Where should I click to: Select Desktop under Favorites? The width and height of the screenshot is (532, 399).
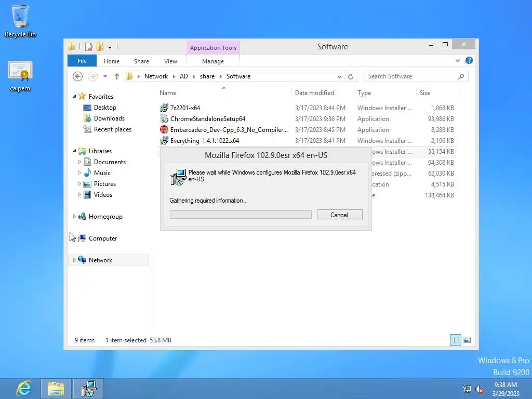click(105, 108)
